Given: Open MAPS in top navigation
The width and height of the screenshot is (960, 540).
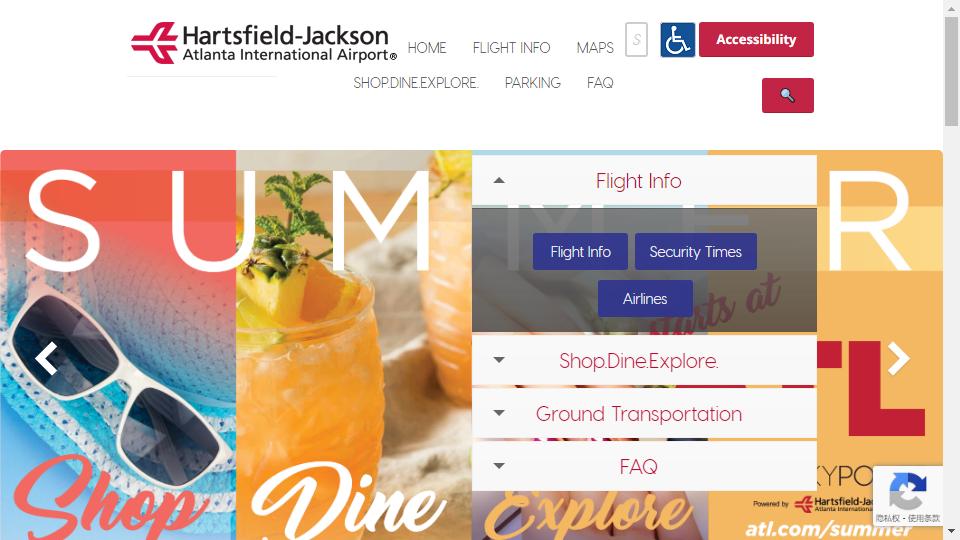Looking at the screenshot, I should (594, 48).
